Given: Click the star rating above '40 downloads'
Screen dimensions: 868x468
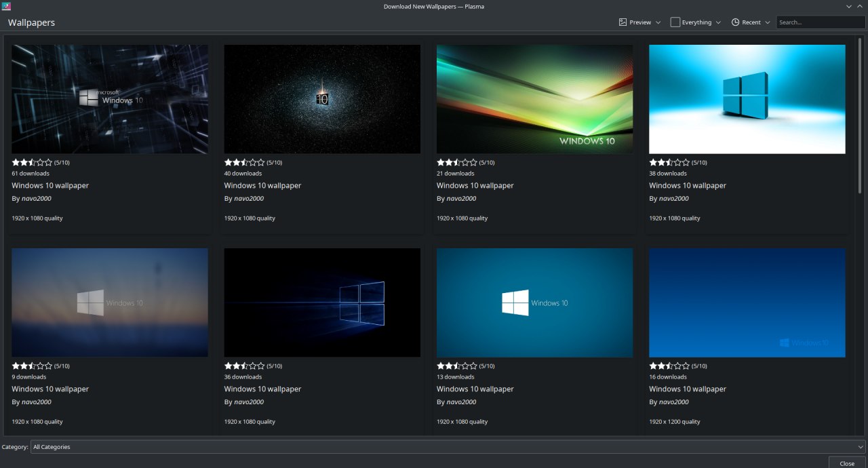Looking at the screenshot, I should 245,162.
